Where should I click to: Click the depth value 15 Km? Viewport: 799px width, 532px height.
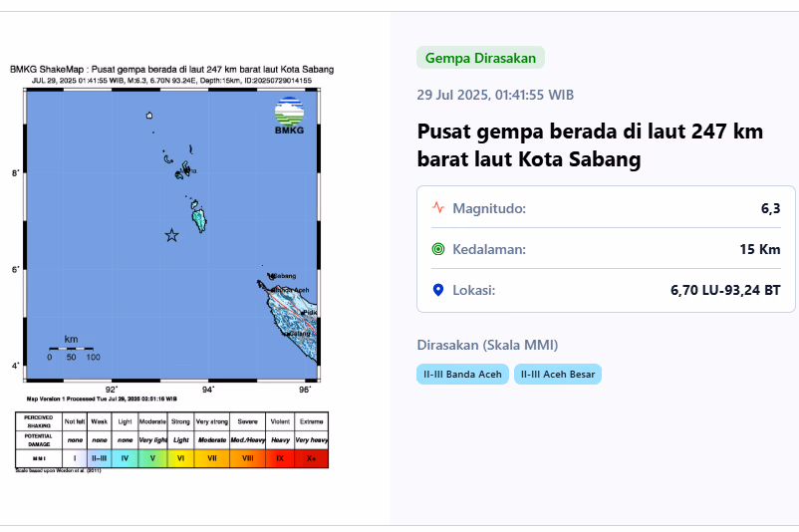[760, 249]
